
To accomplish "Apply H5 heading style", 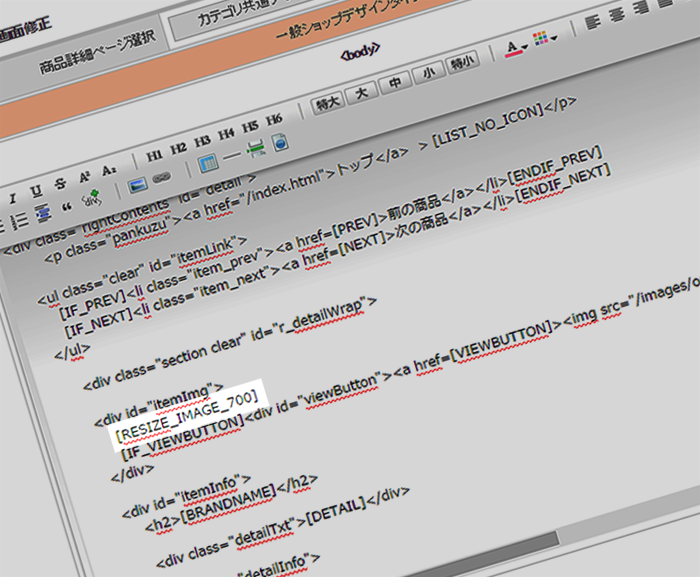I will click(x=250, y=127).
